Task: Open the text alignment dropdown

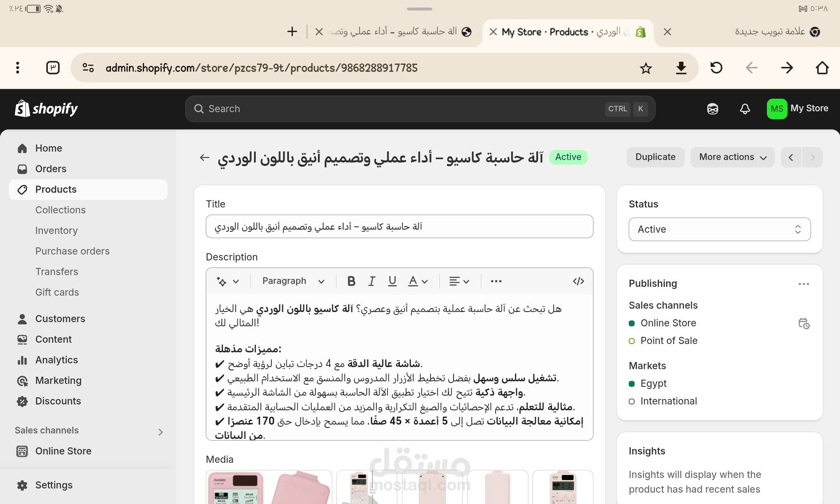Action: pyautogui.click(x=459, y=281)
